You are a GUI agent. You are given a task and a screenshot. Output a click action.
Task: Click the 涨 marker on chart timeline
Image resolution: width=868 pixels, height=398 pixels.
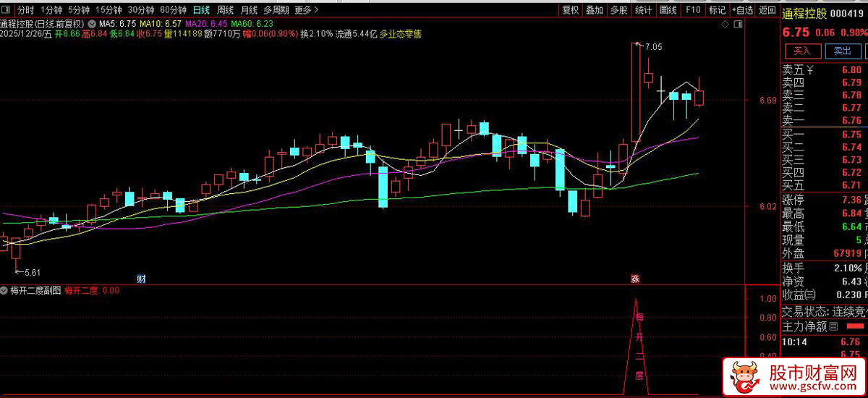pos(635,279)
